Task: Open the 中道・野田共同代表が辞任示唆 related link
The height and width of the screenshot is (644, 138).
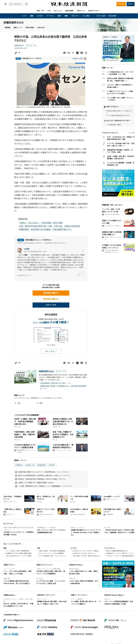Action: pyautogui.click(x=50, y=226)
